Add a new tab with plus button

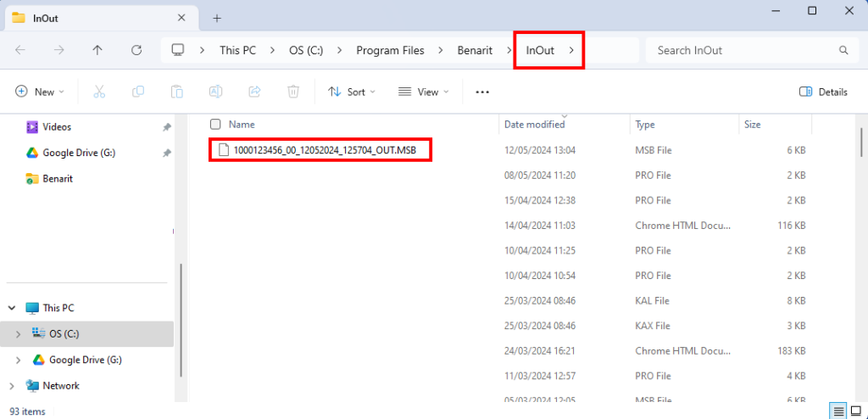[217, 18]
